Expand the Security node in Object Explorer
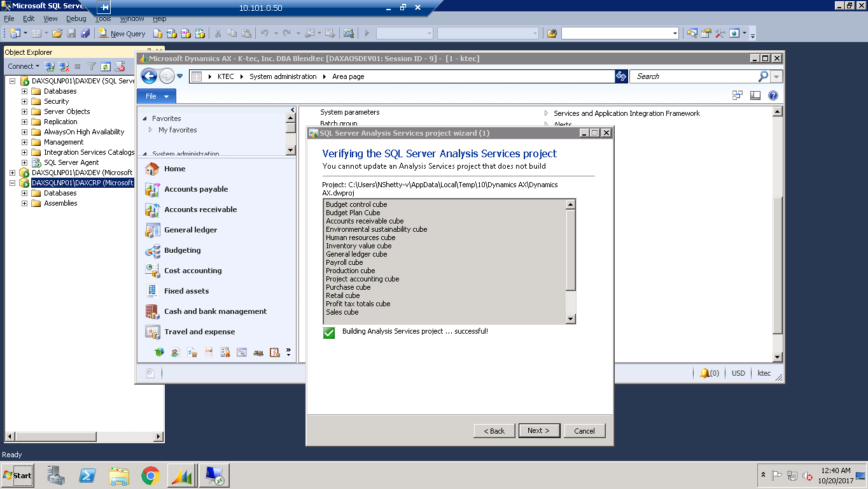 (25, 101)
